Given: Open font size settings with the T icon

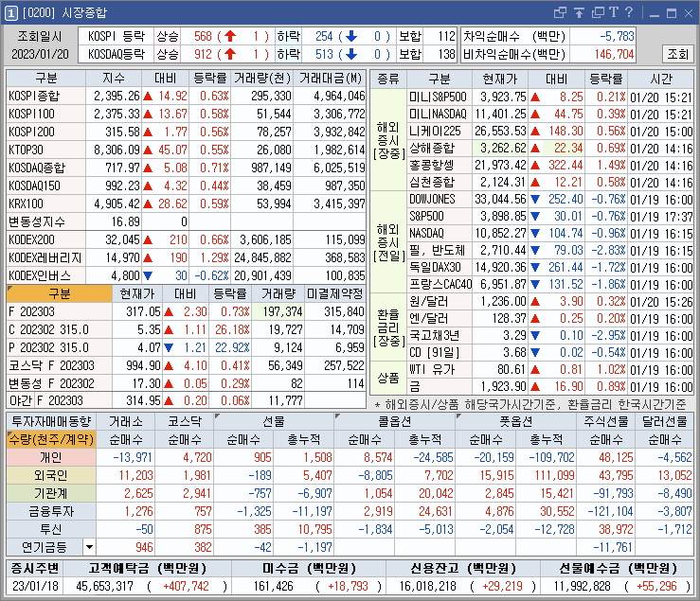Looking at the screenshot, I should pos(614,12).
